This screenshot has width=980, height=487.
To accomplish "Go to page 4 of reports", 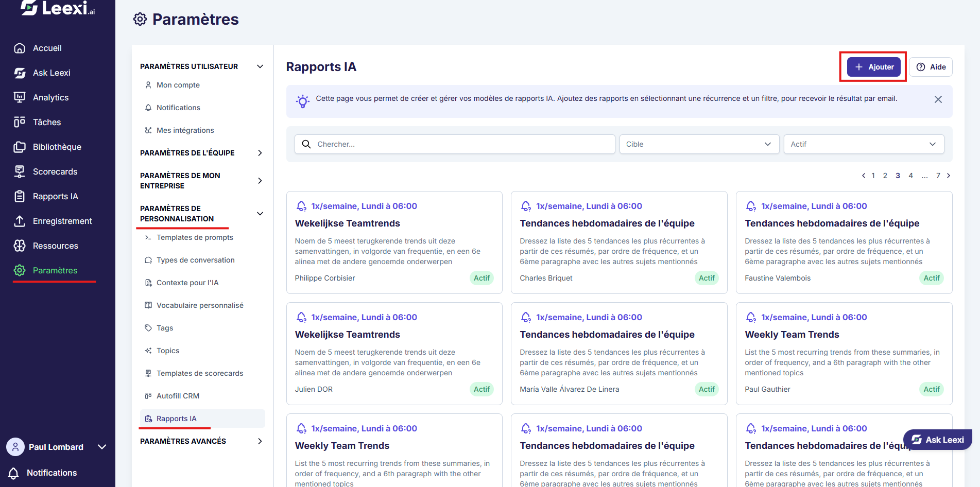I will point(910,176).
